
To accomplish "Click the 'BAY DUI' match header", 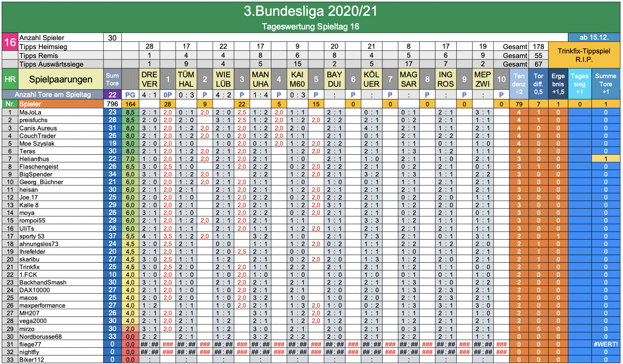I will point(334,79).
